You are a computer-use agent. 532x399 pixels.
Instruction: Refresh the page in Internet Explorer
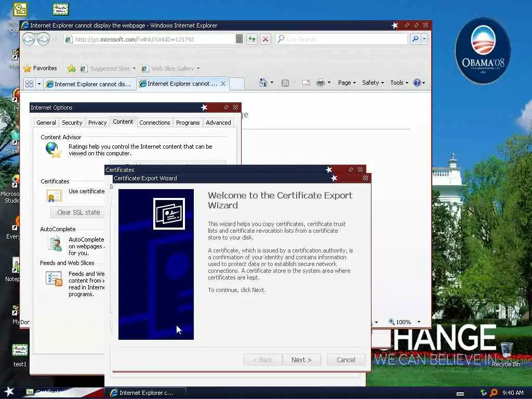(252, 39)
